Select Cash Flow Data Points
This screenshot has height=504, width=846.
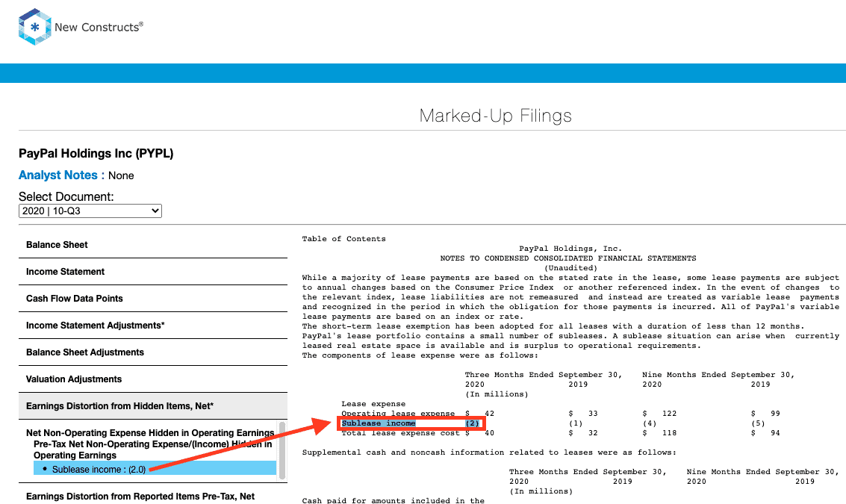(153, 299)
